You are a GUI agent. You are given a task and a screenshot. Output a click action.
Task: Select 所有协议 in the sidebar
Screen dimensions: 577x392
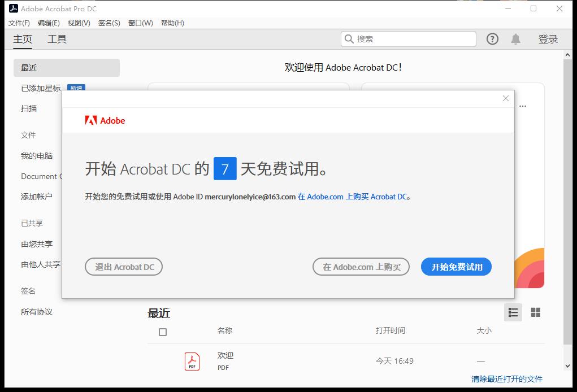(x=37, y=312)
